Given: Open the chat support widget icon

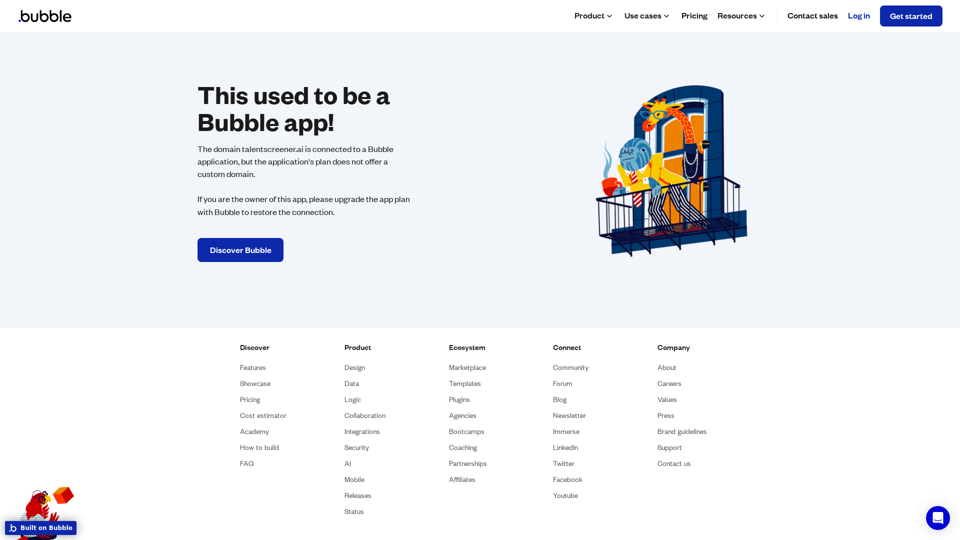Looking at the screenshot, I should [x=937, y=518].
